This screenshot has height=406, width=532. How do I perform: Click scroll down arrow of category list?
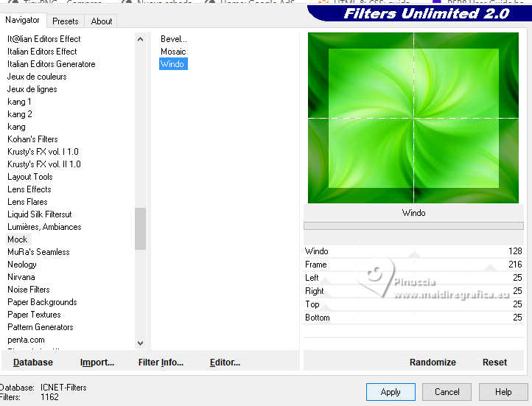[140, 343]
